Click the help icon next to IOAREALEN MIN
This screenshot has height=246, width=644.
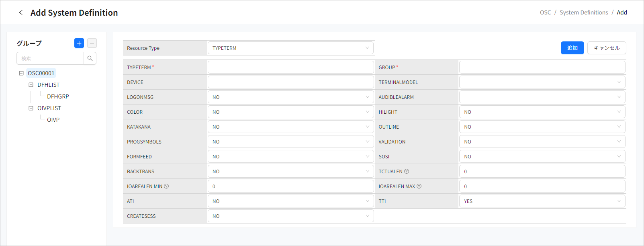166,186
